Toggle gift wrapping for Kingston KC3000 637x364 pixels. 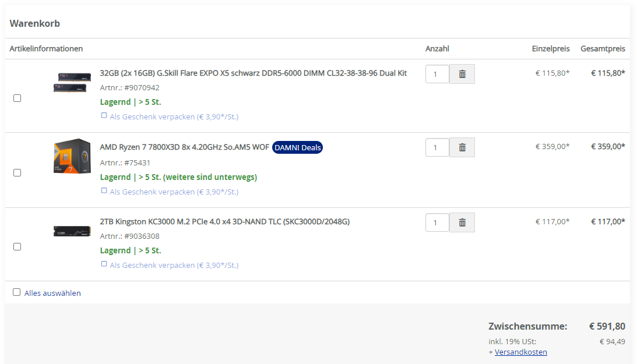click(x=104, y=264)
